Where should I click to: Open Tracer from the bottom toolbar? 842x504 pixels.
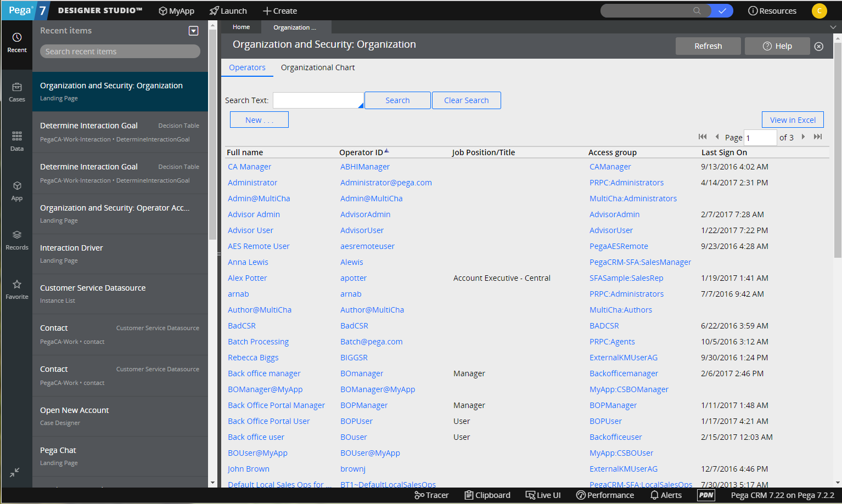(431, 495)
